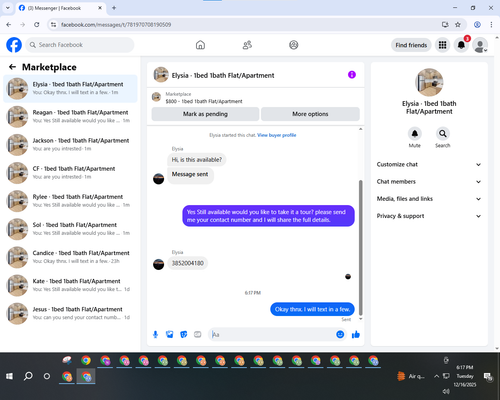The width and height of the screenshot is (500, 400).
Task: Click the browser back arrow
Action: point(9,24)
